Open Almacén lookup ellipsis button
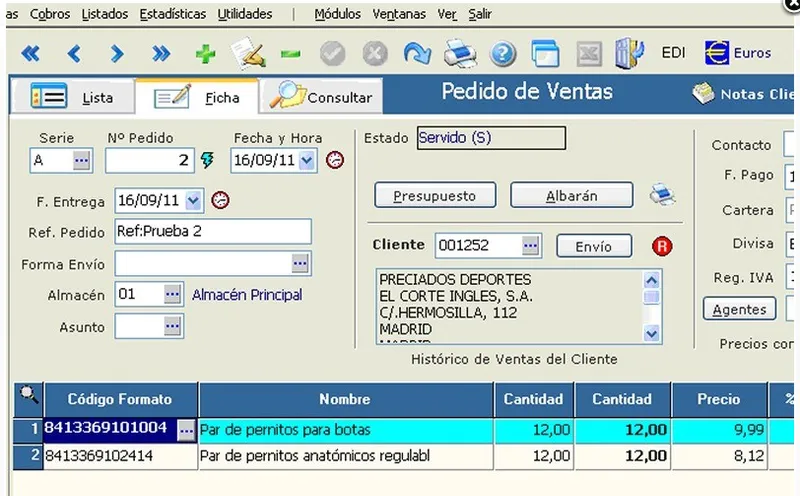Image resolution: width=800 pixels, height=496 pixels. click(172, 294)
